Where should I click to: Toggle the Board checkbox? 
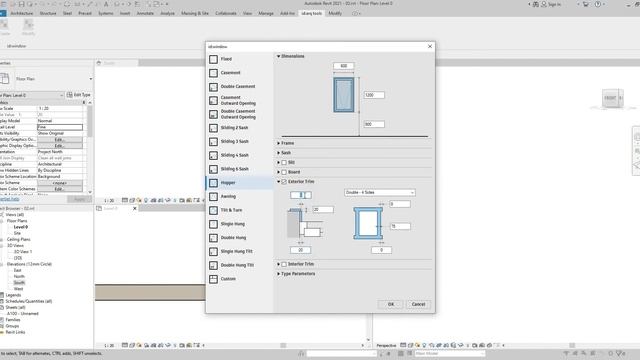click(284, 172)
